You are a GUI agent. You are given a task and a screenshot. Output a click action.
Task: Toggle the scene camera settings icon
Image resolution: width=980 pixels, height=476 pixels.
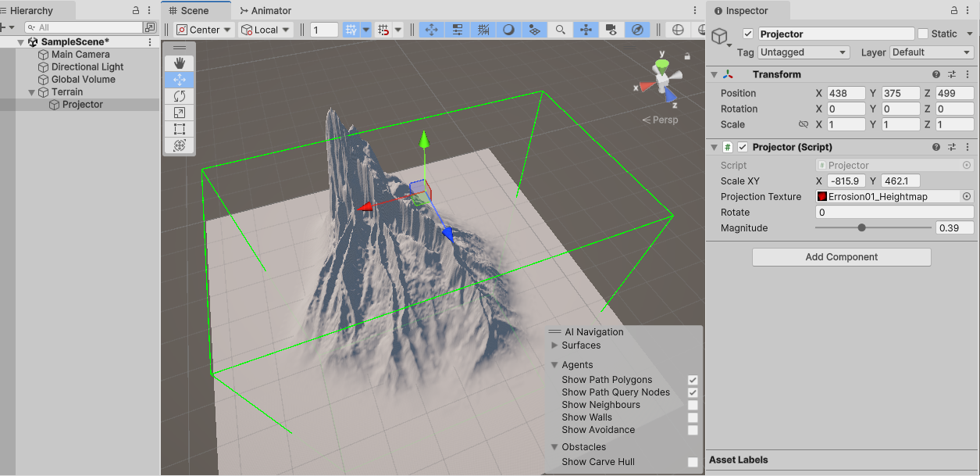(611, 29)
